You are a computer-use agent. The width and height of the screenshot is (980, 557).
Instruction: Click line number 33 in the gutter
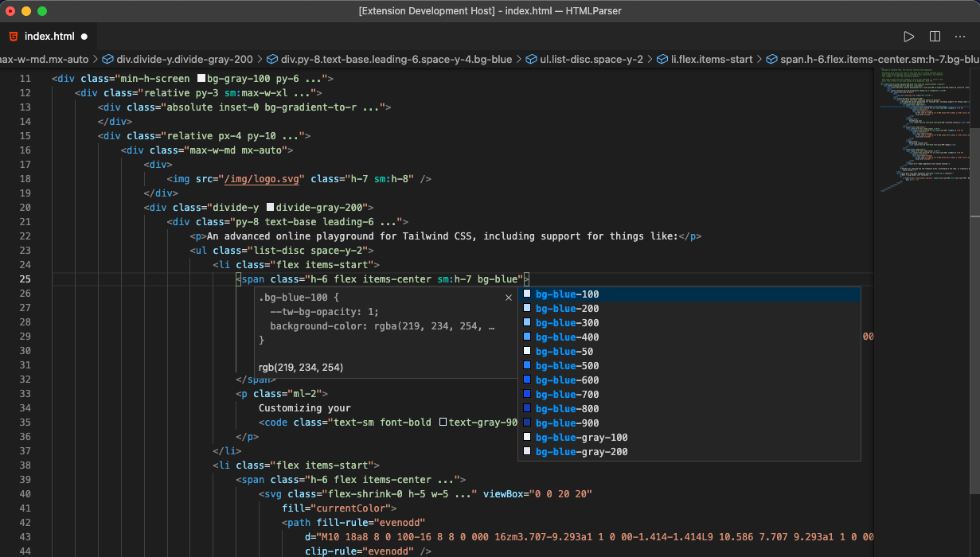(x=25, y=394)
